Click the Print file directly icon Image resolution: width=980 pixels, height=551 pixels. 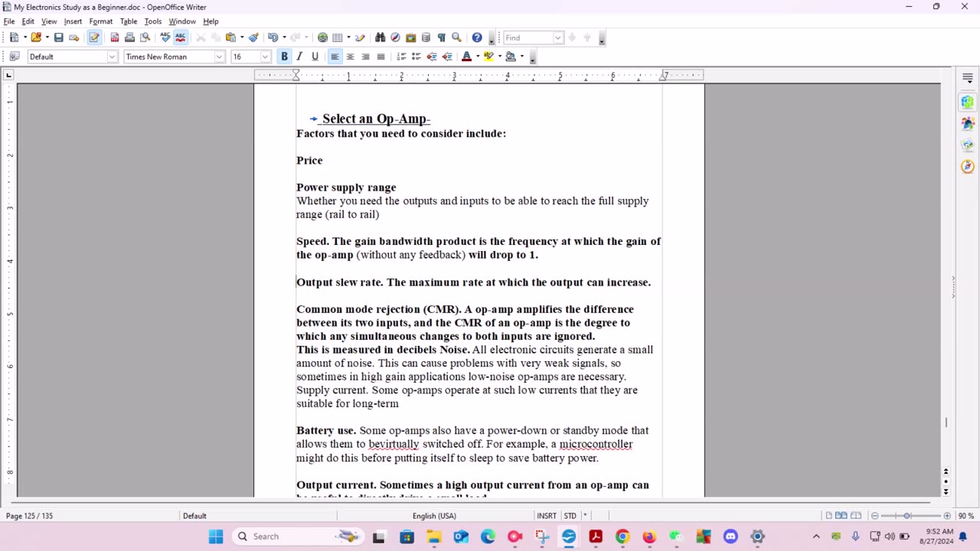pyautogui.click(x=129, y=37)
